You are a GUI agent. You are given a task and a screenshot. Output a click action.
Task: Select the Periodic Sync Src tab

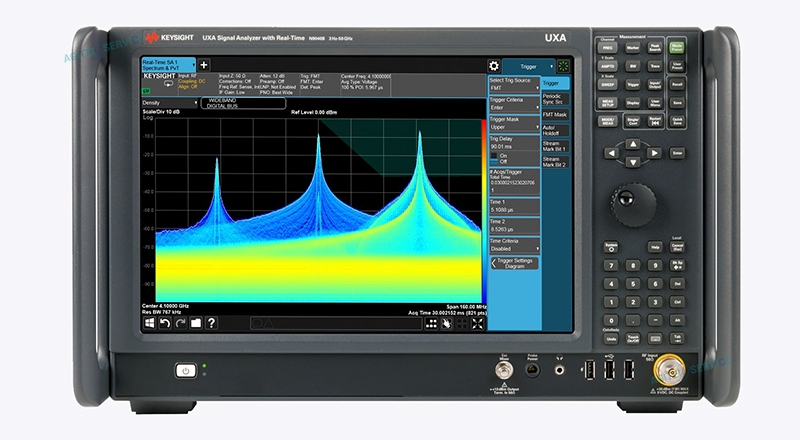[554, 99]
